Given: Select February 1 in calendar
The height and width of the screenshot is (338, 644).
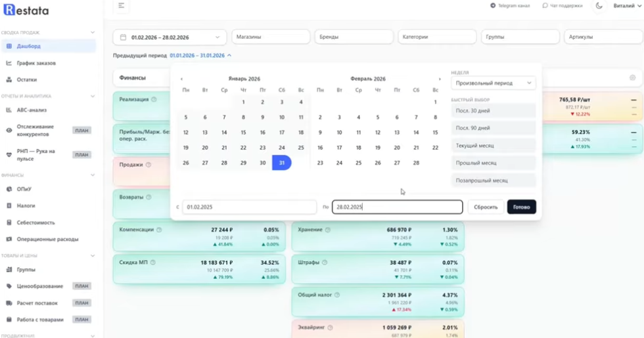Looking at the screenshot, I should coord(435,102).
